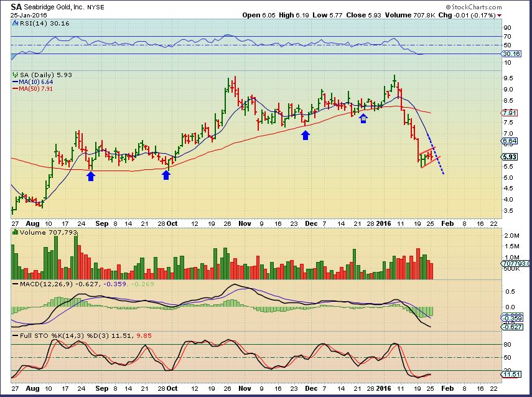Click the Close 5.93 value in header
The image size is (532, 397).
(x=364, y=16)
